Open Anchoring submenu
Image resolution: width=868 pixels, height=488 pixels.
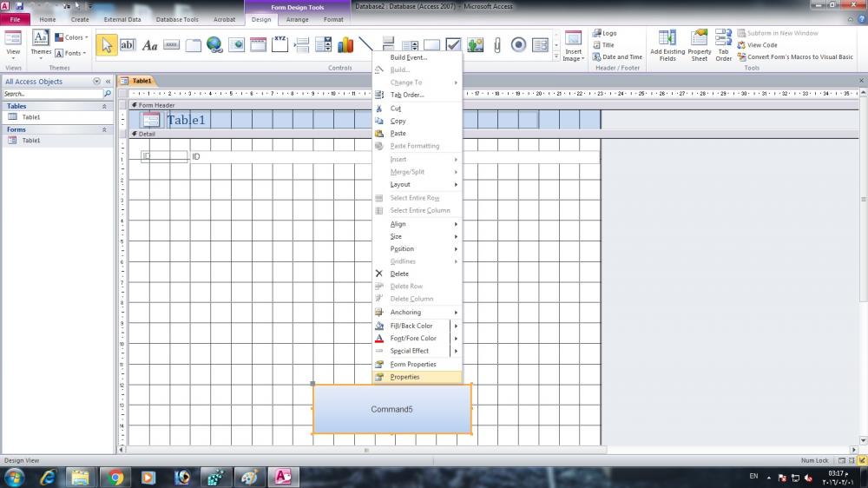coord(418,313)
